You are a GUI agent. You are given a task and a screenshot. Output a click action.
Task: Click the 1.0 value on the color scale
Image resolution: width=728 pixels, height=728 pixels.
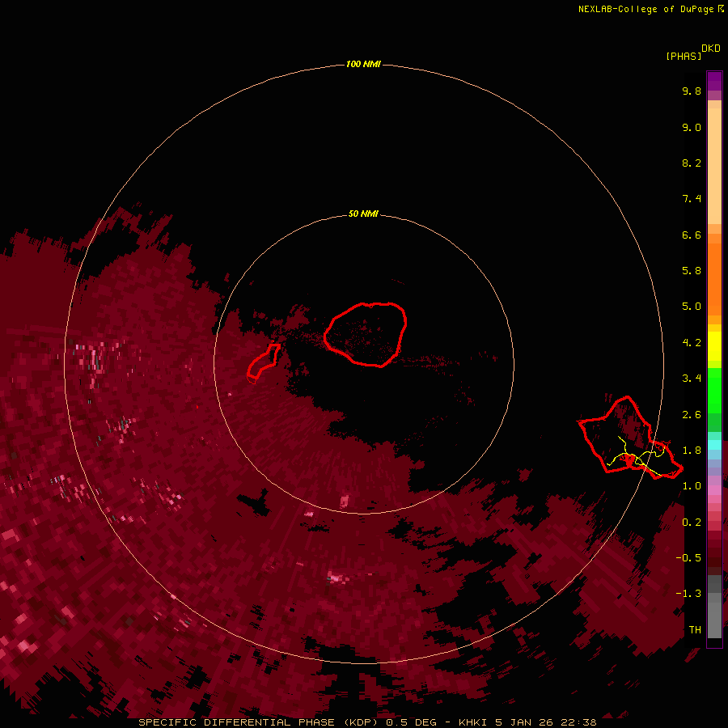pos(692,486)
